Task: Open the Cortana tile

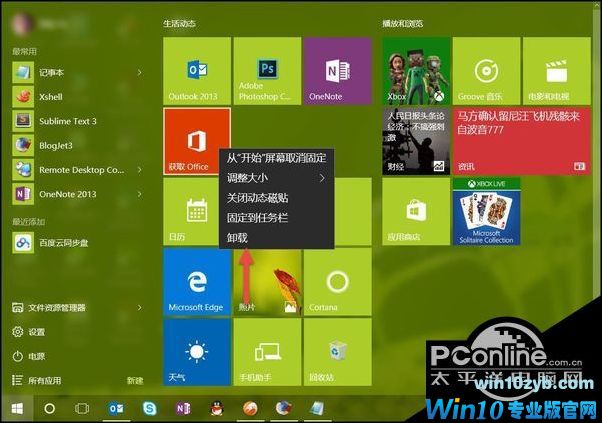Action: 337,282
